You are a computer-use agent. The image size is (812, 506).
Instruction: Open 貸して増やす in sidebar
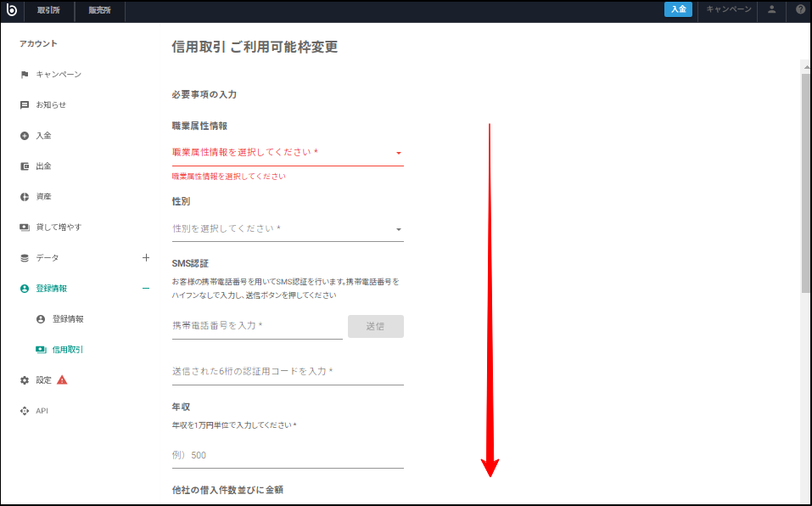59,228
